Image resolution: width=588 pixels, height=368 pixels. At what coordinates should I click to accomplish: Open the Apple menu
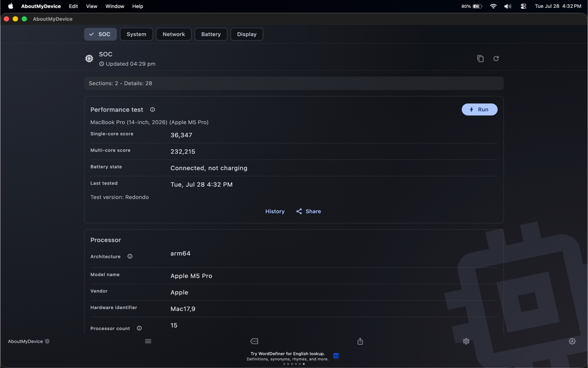point(11,6)
